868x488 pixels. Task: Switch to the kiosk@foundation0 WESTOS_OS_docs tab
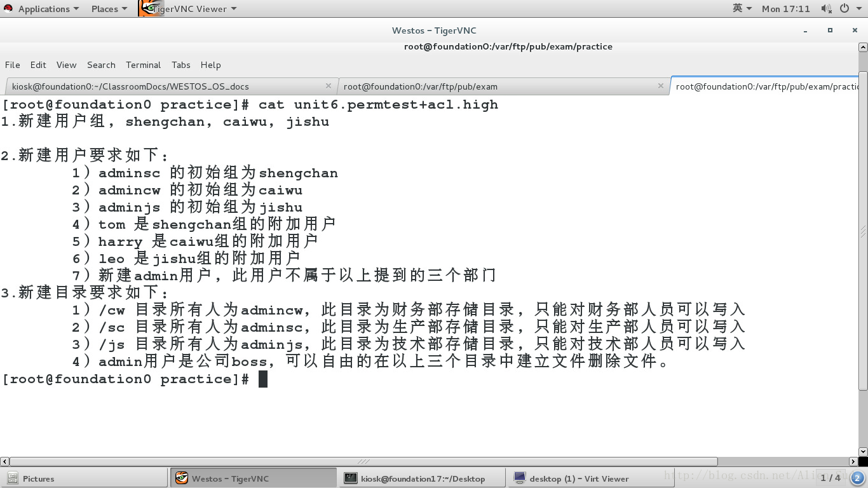pyautogui.click(x=171, y=86)
